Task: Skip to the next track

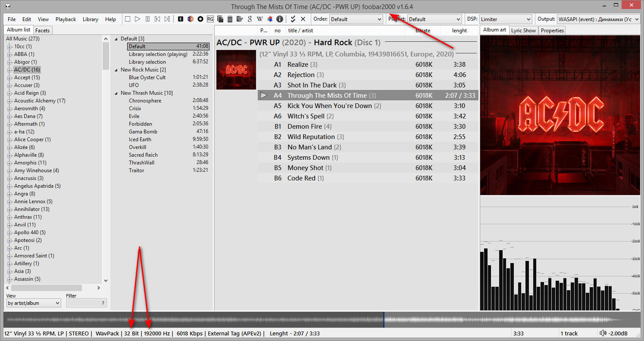Action: 167,19
